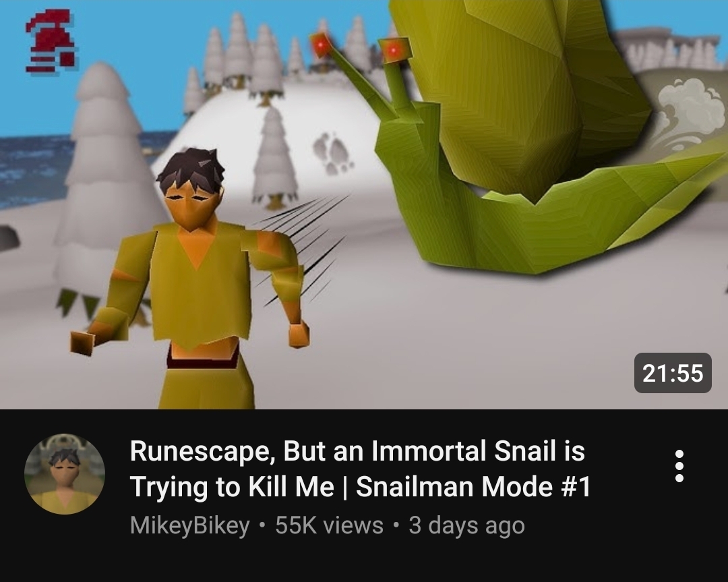
Task: Click the 55K views label
Action: tap(329, 525)
